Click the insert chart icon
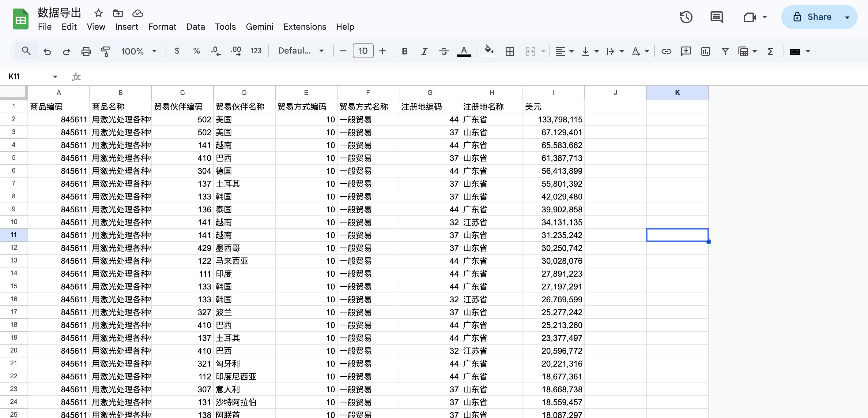Viewport: 868px width, 418px height. [x=705, y=51]
